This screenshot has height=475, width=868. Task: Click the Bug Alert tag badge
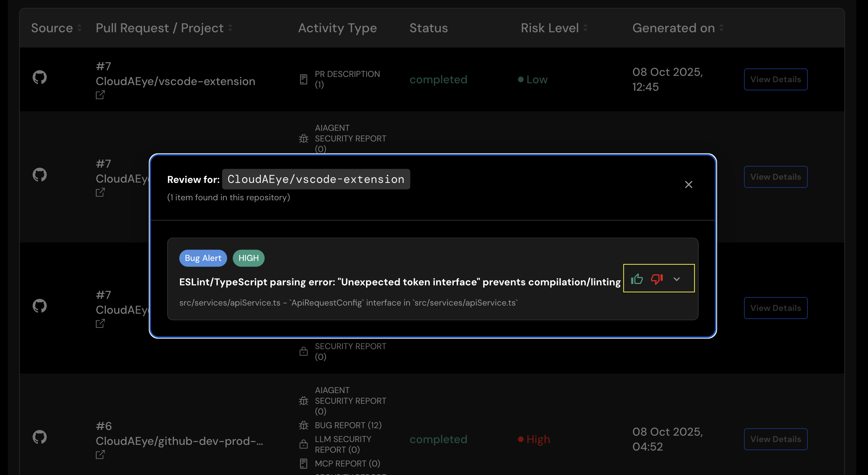point(203,258)
